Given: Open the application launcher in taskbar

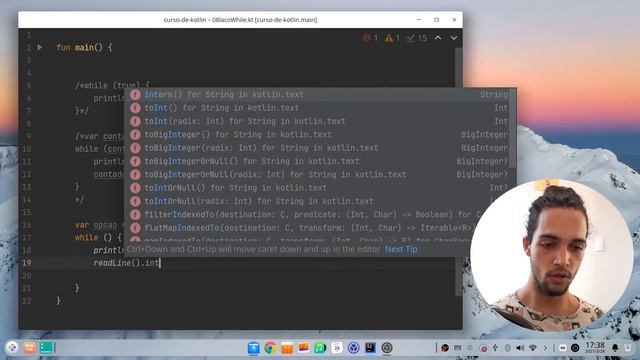Looking at the screenshot, I should pyautogui.click(x=12, y=348).
